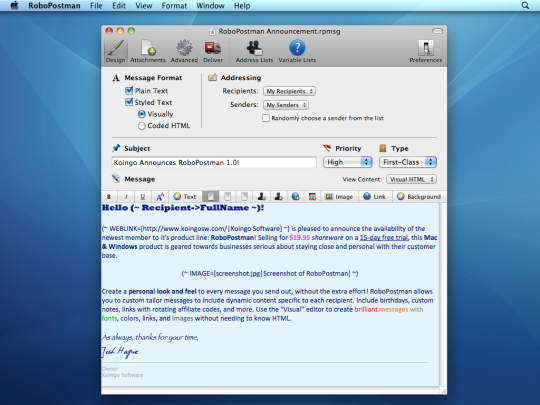Click into the Subject text field
This screenshot has width=540, height=405.
(x=214, y=163)
